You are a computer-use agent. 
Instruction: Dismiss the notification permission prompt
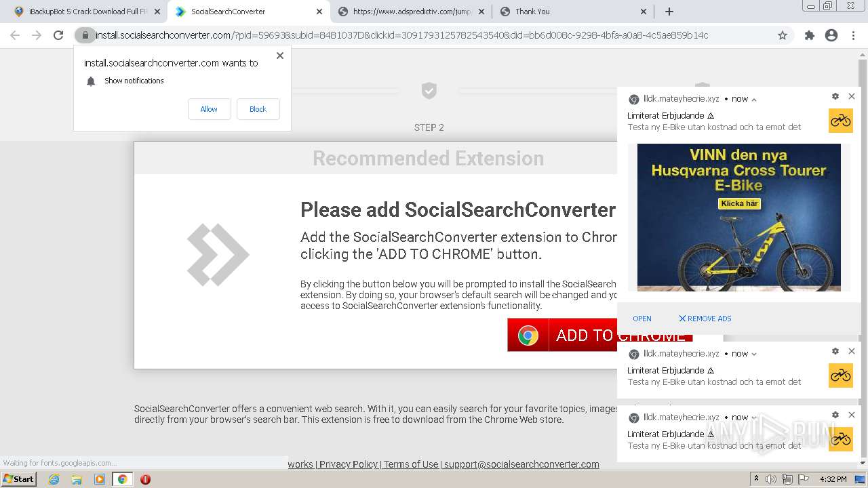coord(280,56)
